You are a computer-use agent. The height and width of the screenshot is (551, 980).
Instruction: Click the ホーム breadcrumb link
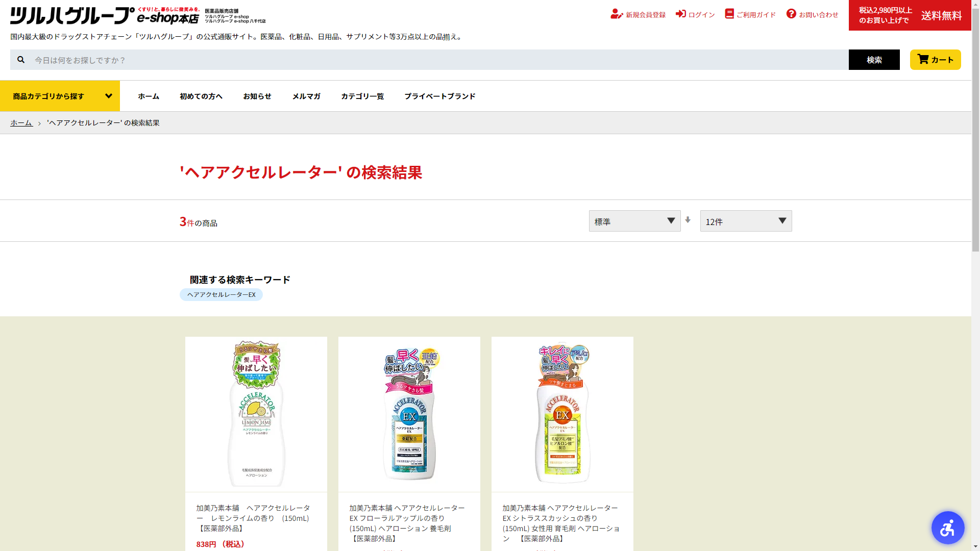[21, 123]
